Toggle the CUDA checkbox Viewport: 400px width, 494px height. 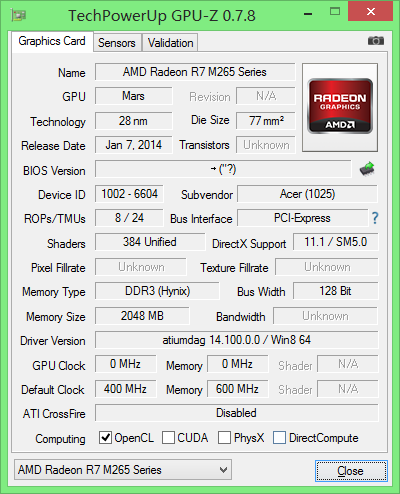[x=168, y=437]
